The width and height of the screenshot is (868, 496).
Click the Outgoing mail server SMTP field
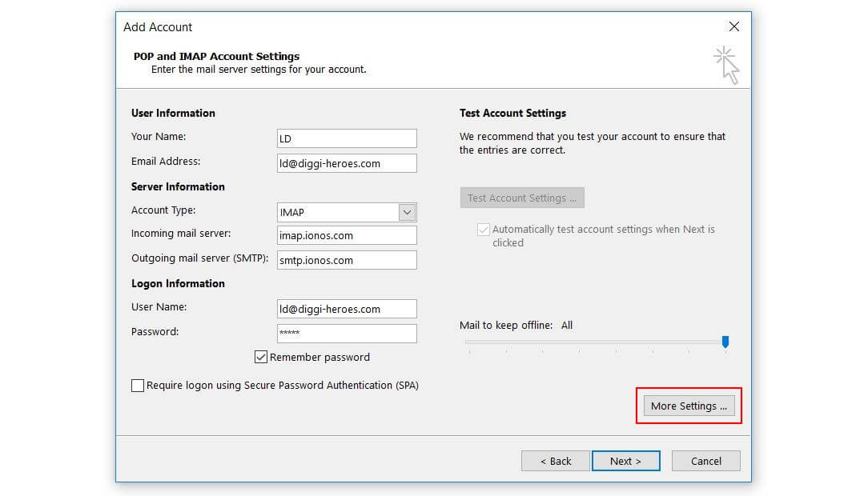tap(347, 260)
